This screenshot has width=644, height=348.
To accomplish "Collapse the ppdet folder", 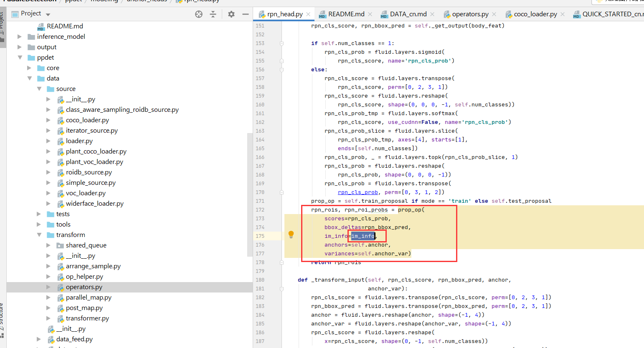I will [20, 58].
